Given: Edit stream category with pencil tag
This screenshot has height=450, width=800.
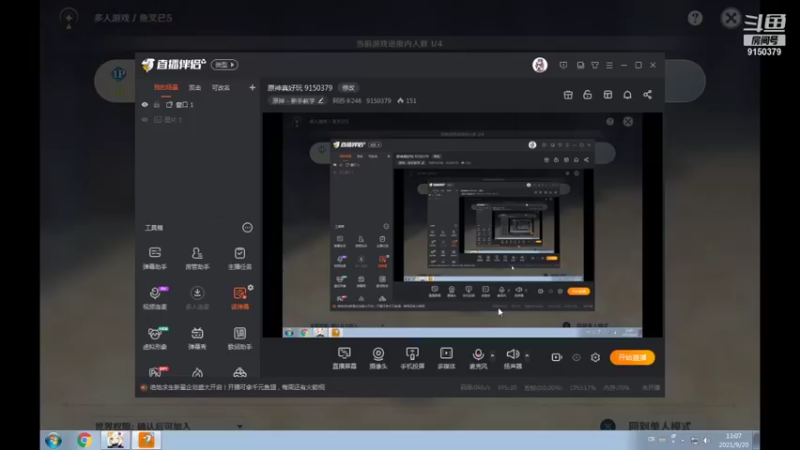Looking at the screenshot, I should pos(298,101).
